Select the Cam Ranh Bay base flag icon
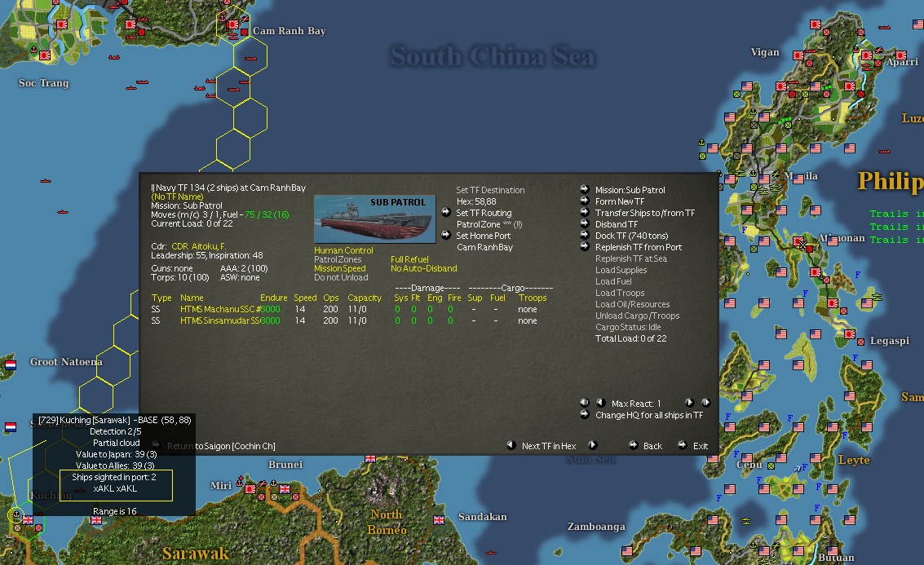The height and width of the screenshot is (565, 924). (232, 24)
